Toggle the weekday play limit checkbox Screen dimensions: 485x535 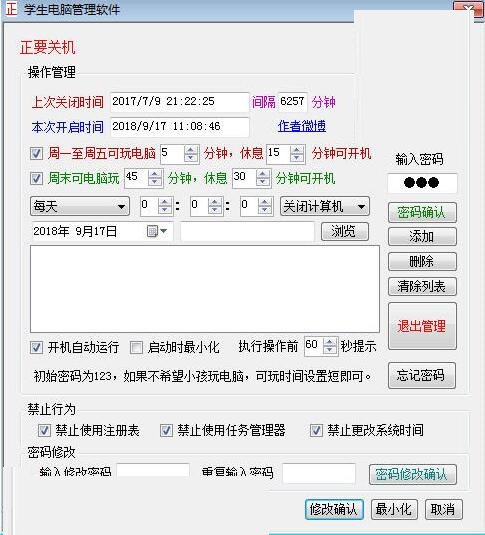pyautogui.click(x=36, y=153)
